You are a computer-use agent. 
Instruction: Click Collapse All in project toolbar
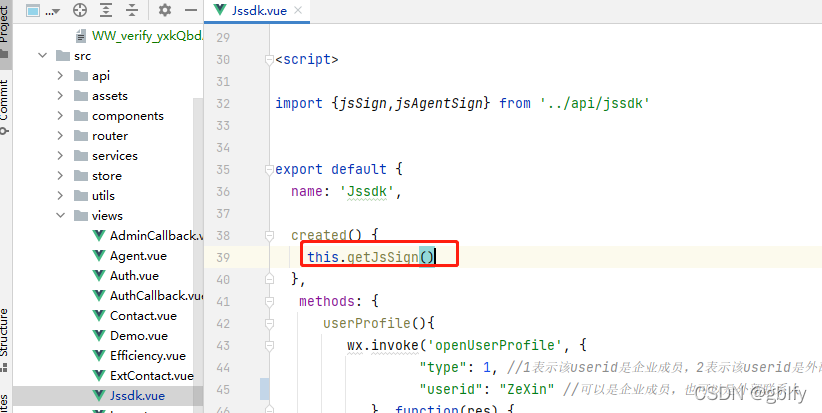coord(132,10)
